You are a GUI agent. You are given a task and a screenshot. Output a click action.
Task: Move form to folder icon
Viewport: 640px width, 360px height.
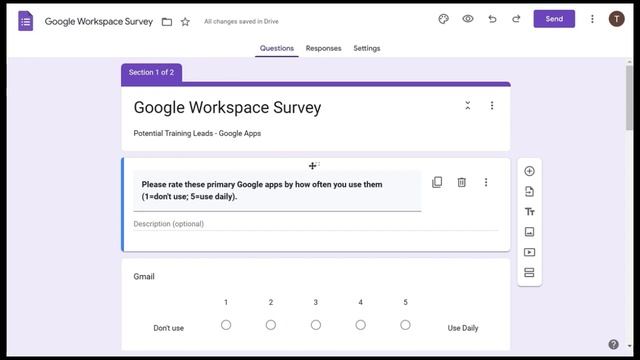click(167, 22)
